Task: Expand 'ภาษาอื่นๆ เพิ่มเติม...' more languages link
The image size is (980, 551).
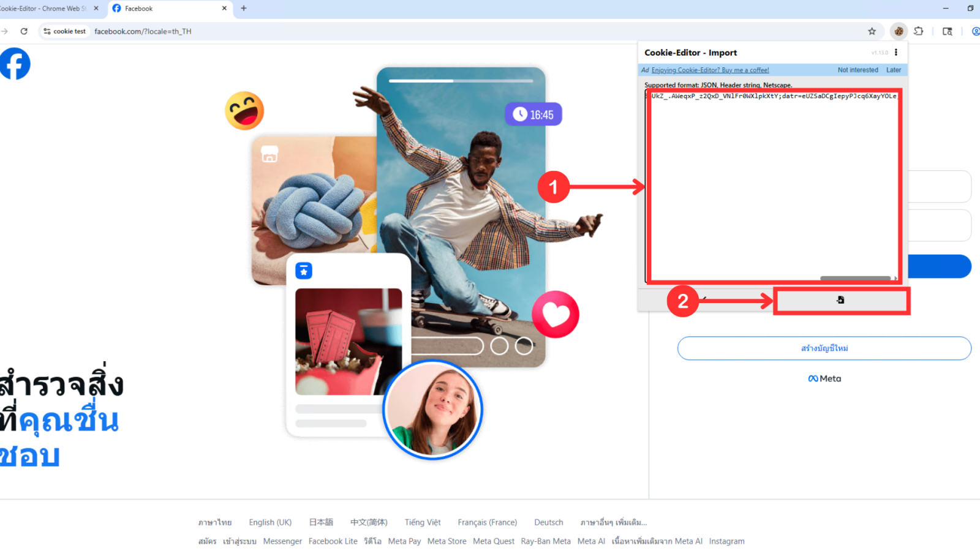Action: point(613,522)
